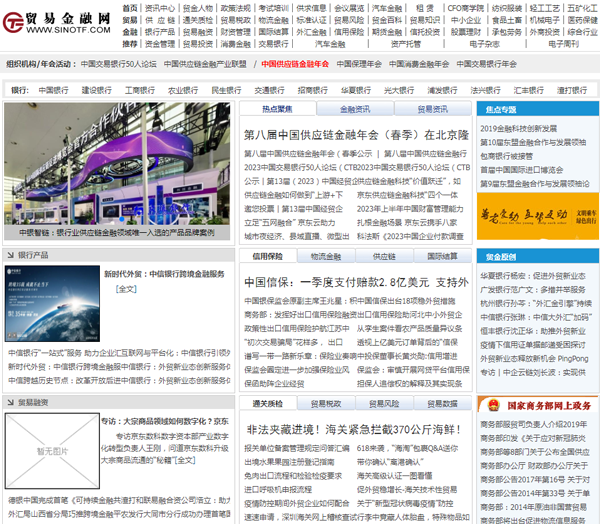
Task: Click the arrow icon beside 贸易融资 section header
Action: [x=10, y=402]
